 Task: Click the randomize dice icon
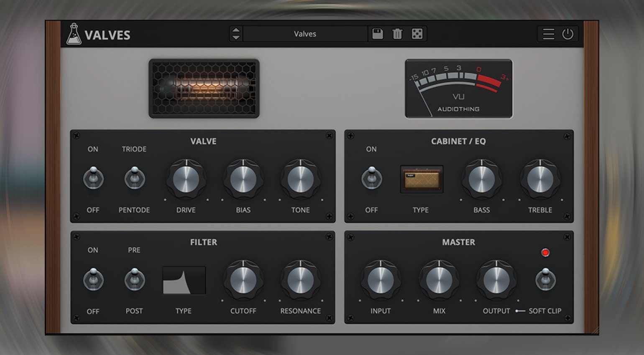[417, 34]
